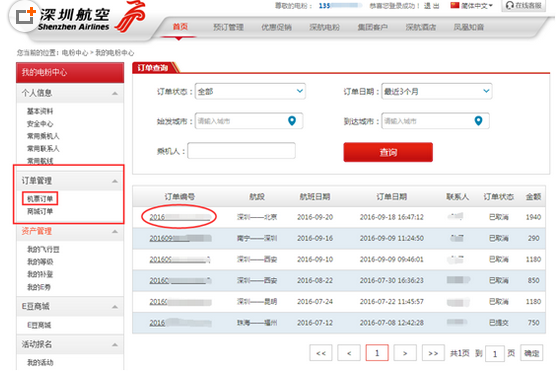
Task: Click 电粉中心 in the breadcrumb
Action: coord(75,53)
